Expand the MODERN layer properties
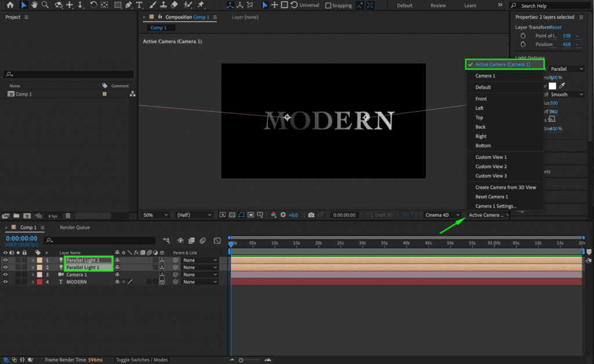The height and width of the screenshot is (364, 594). [33, 282]
